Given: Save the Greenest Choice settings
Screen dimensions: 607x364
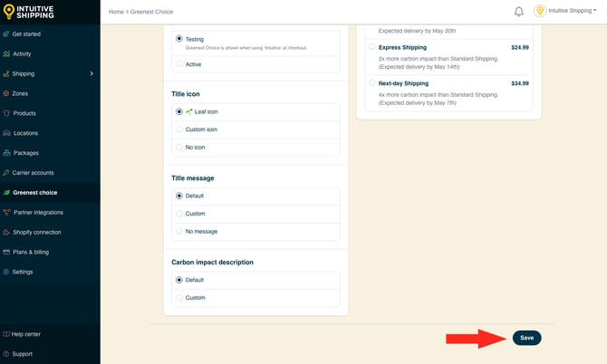Looking at the screenshot, I should tap(526, 338).
